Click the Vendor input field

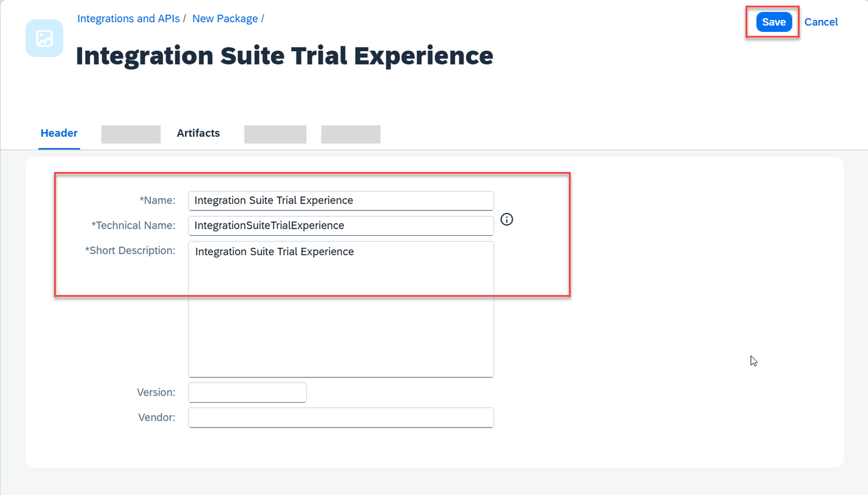coord(341,417)
